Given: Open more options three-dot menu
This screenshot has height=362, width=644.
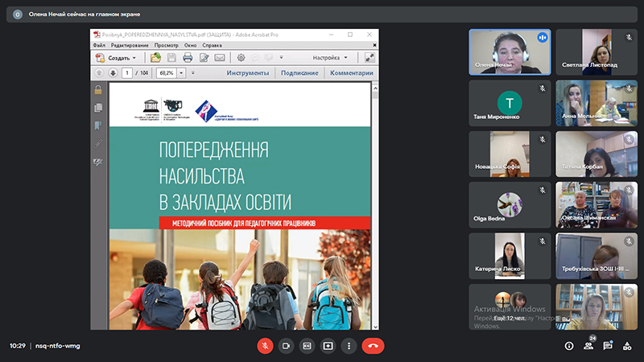Looking at the screenshot, I should click(349, 346).
